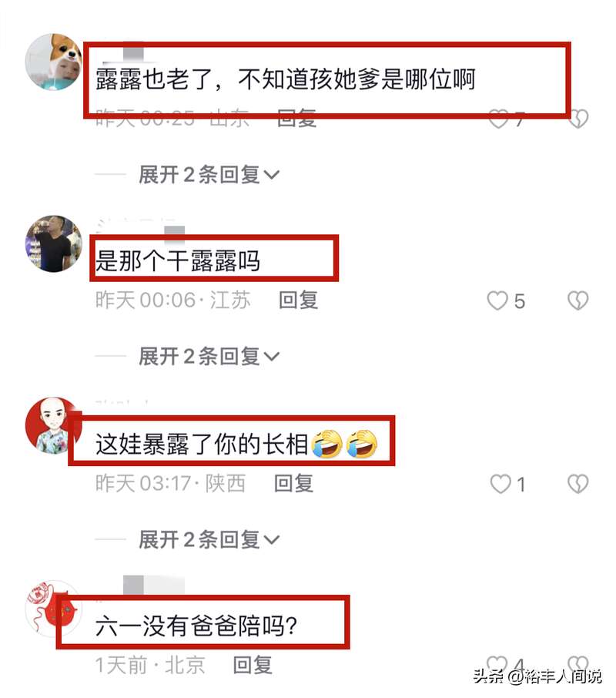The height and width of the screenshot is (698, 616).
Task: Open profile of man in black shirt avatar
Action: coord(53,244)
